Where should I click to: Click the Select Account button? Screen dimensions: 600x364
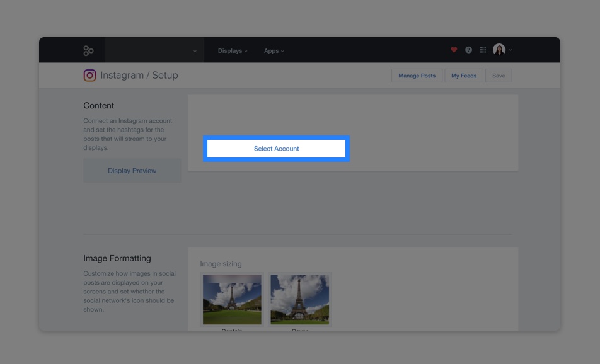point(276,149)
